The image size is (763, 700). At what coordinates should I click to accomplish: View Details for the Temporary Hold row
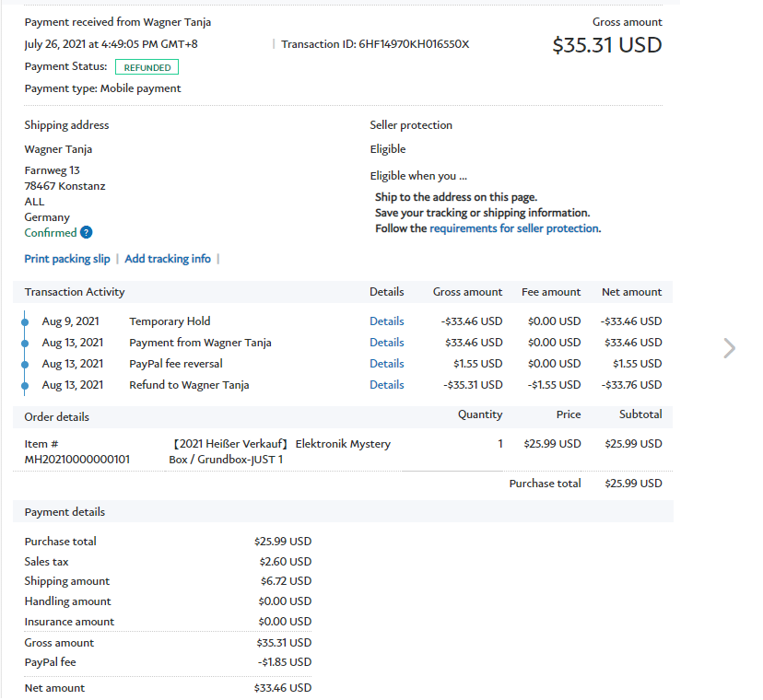tap(386, 321)
